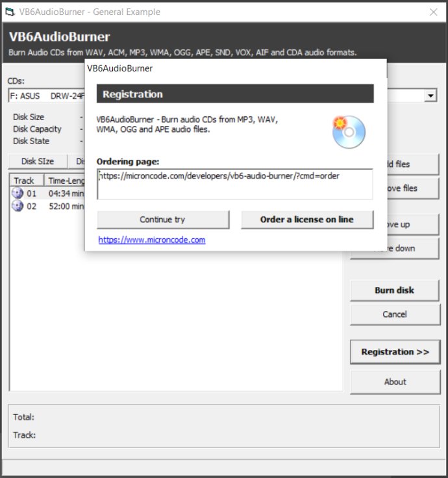448x478 pixels.
Task: Open the CDs drive dropdown arrow
Action: 430,95
